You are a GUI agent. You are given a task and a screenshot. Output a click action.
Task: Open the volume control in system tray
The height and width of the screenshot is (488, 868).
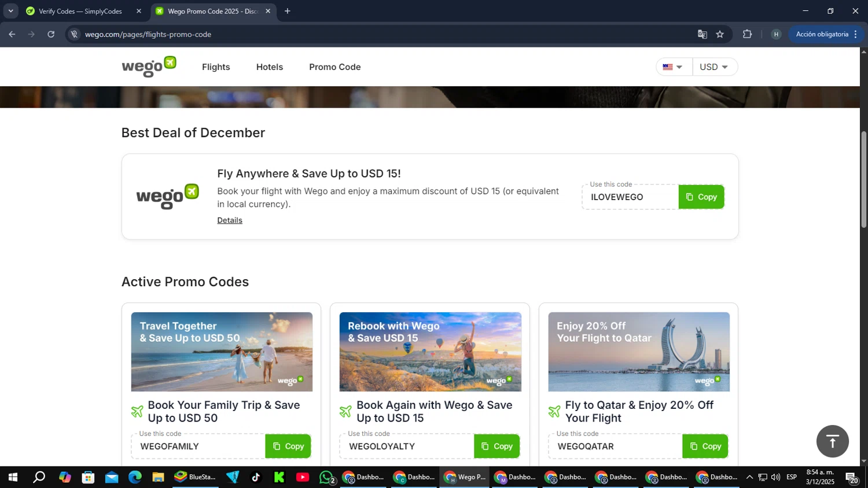(x=775, y=477)
